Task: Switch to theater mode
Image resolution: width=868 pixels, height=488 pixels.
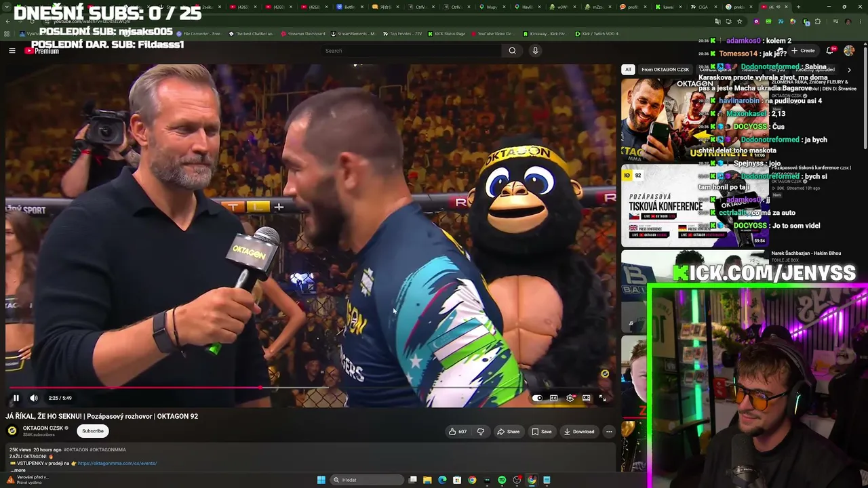Action: [x=586, y=398]
